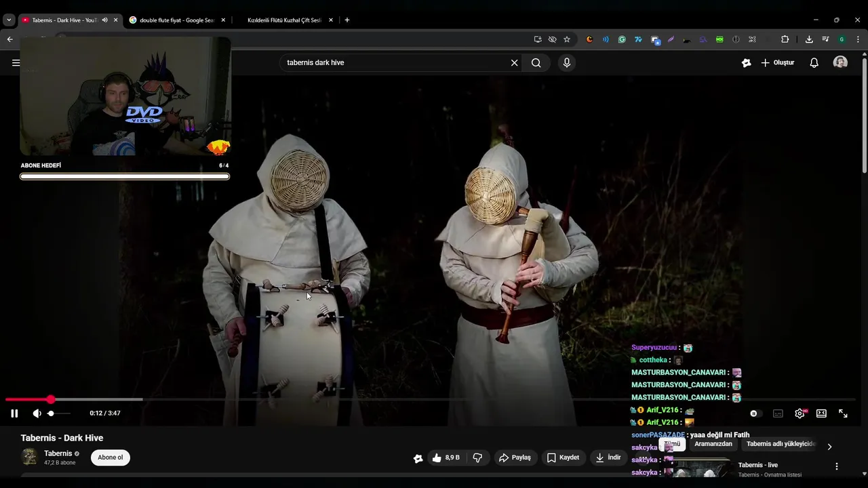
Task: Open the YouTube account avatar menu
Action: coord(840,62)
